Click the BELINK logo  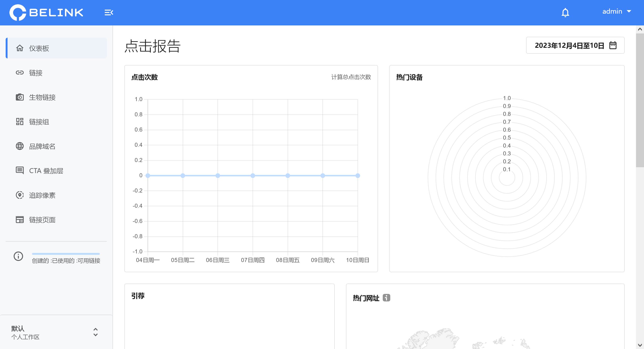[x=47, y=12]
